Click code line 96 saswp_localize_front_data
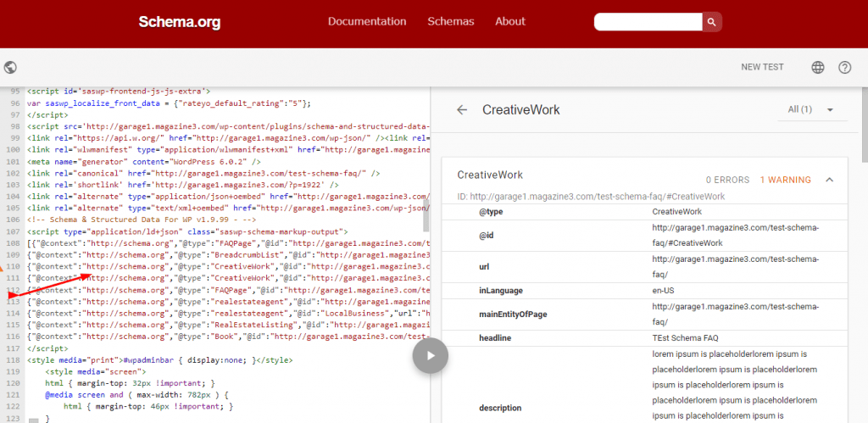868x423 pixels. (x=169, y=103)
